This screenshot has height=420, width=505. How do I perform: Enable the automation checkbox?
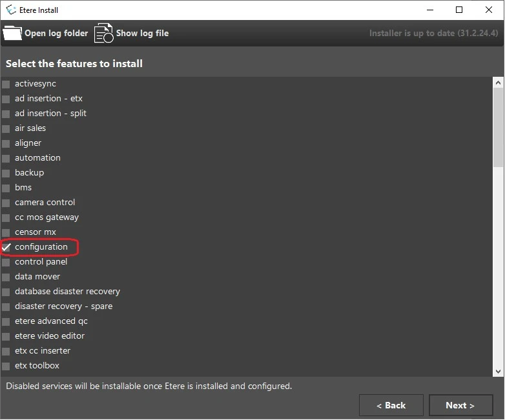tap(6, 158)
